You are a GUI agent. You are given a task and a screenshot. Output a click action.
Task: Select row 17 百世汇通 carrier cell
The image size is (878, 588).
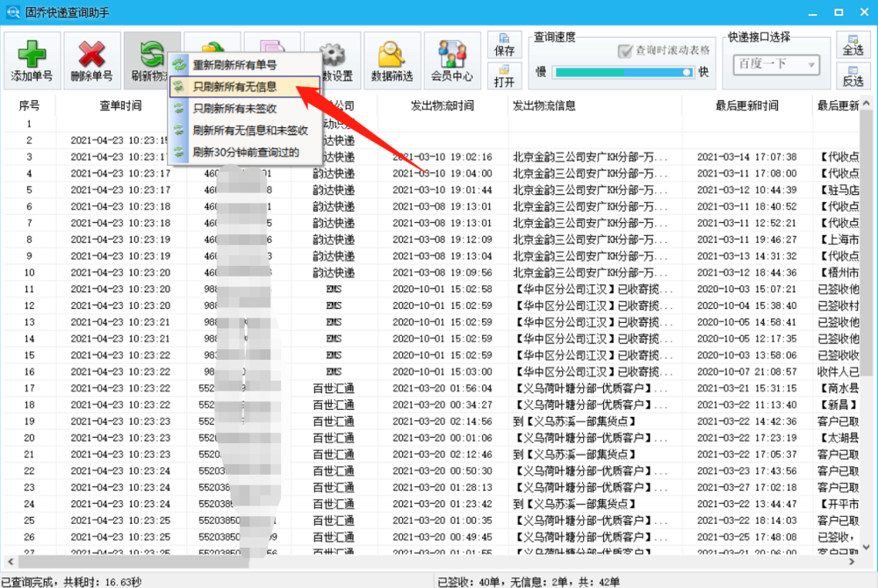click(334, 388)
